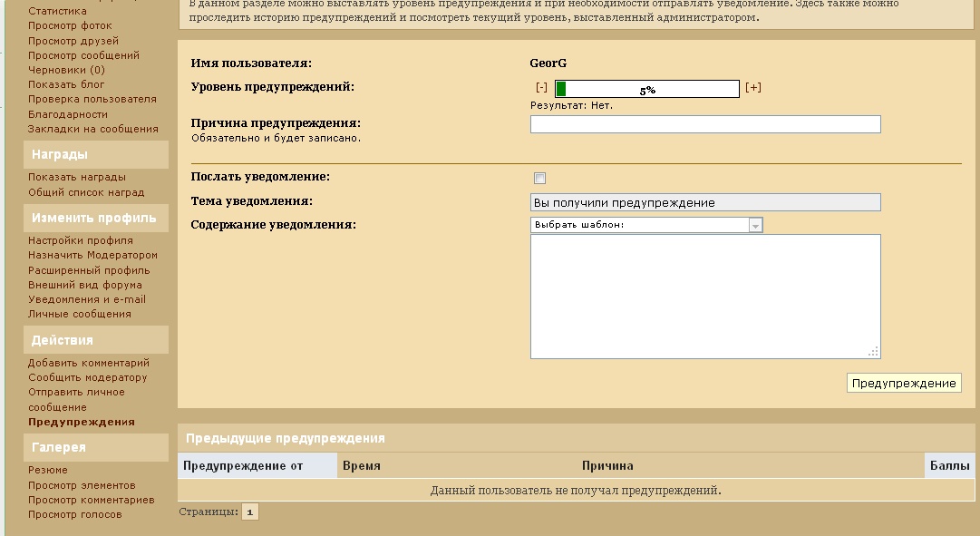Open Благодарности link
The image size is (980, 536).
[x=67, y=114]
